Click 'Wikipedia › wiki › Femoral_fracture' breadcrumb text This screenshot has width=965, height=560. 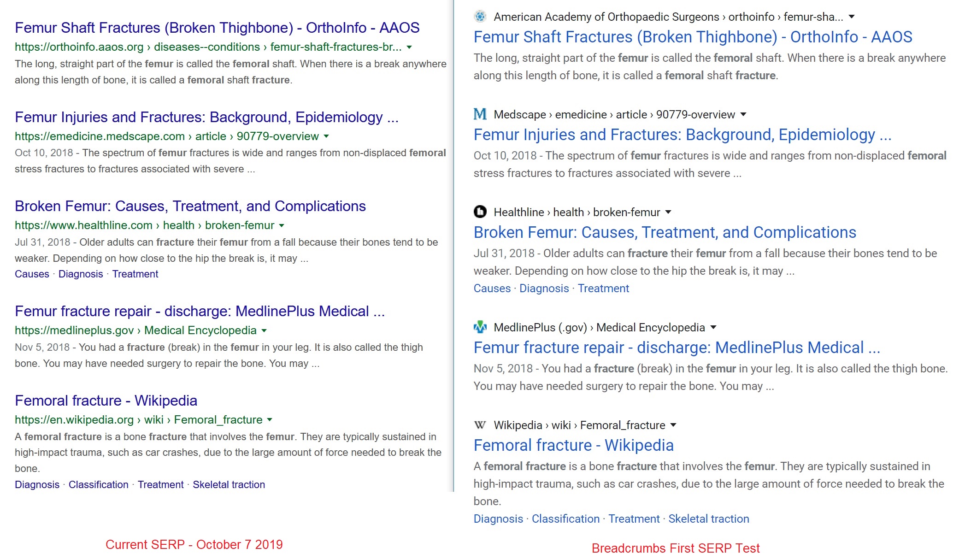coord(580,425)
